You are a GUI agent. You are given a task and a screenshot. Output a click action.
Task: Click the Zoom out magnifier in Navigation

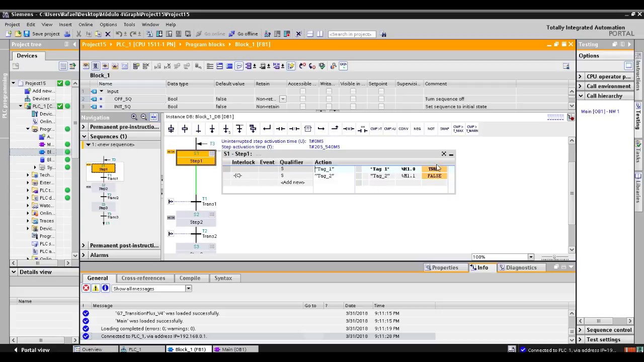[144, 117]
